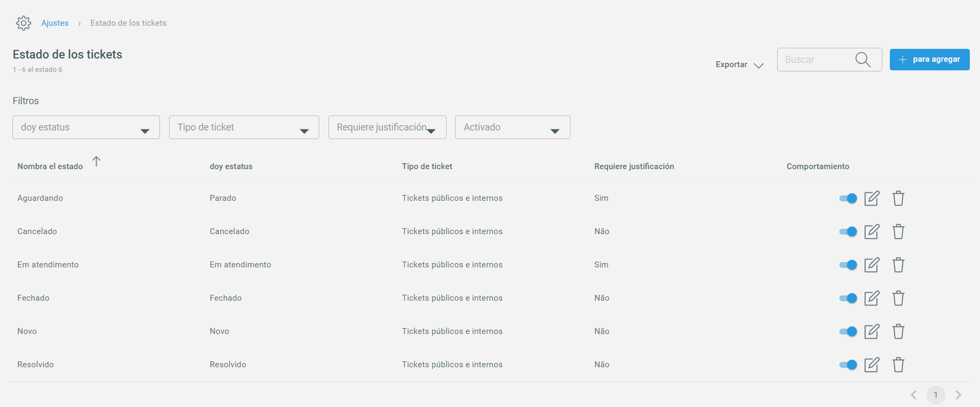The height and width of the screenshot is (407, 980).
Task: Delete the Cancelado status row
Action: point(898,231)
